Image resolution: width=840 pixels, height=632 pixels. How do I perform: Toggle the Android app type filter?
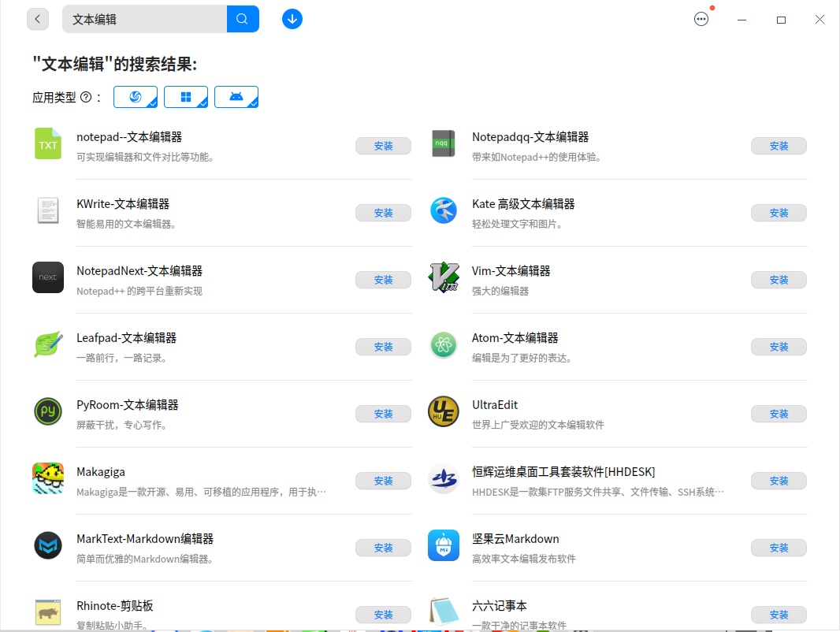click(x=236, y=96)
